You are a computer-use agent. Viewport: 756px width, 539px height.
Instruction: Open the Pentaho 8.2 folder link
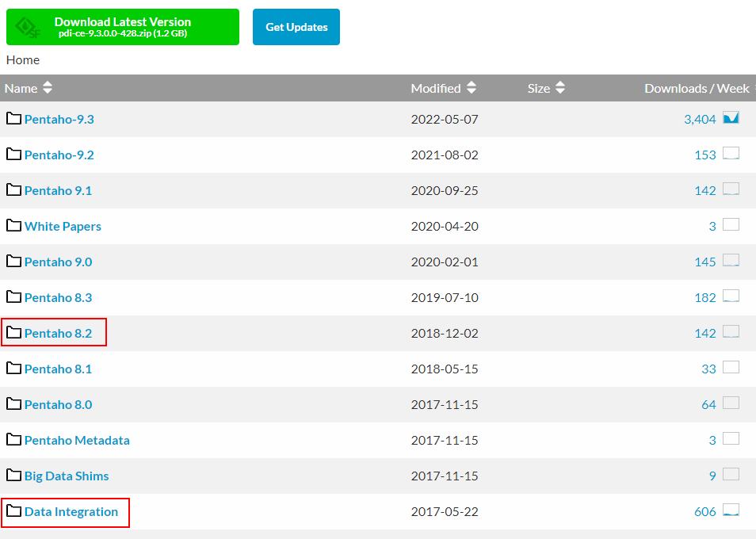pyautogui.click(x=59, y=333)
